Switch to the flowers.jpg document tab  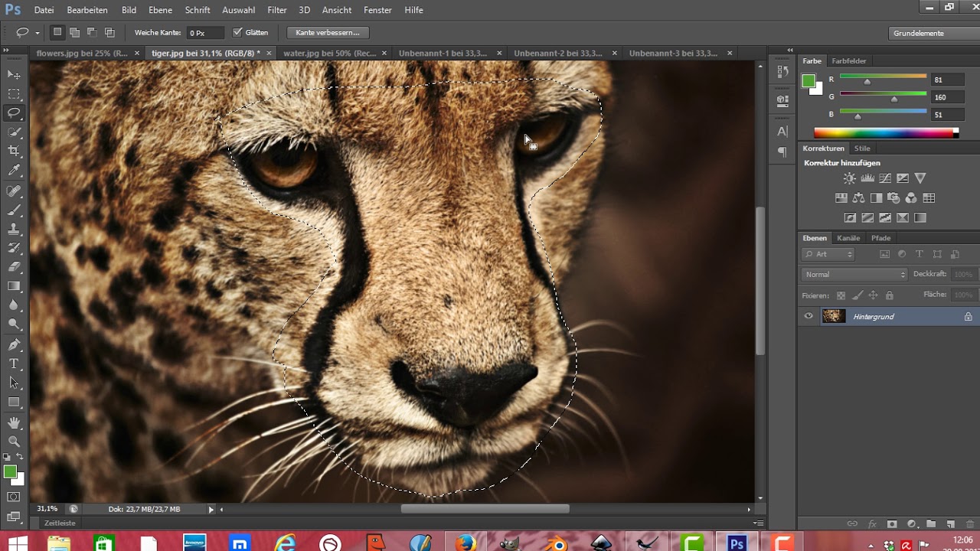click(80, 54)
